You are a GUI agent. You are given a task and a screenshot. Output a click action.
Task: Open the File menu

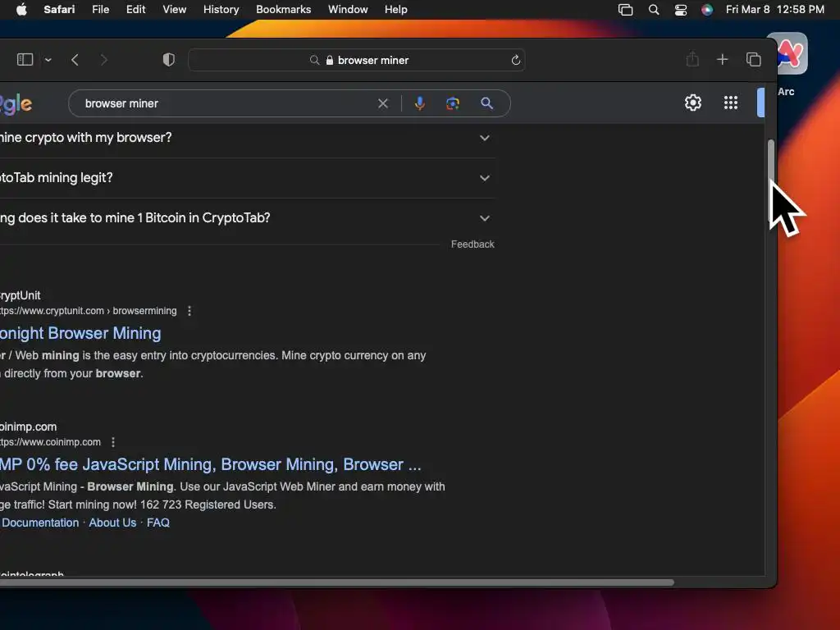point(100,10)
